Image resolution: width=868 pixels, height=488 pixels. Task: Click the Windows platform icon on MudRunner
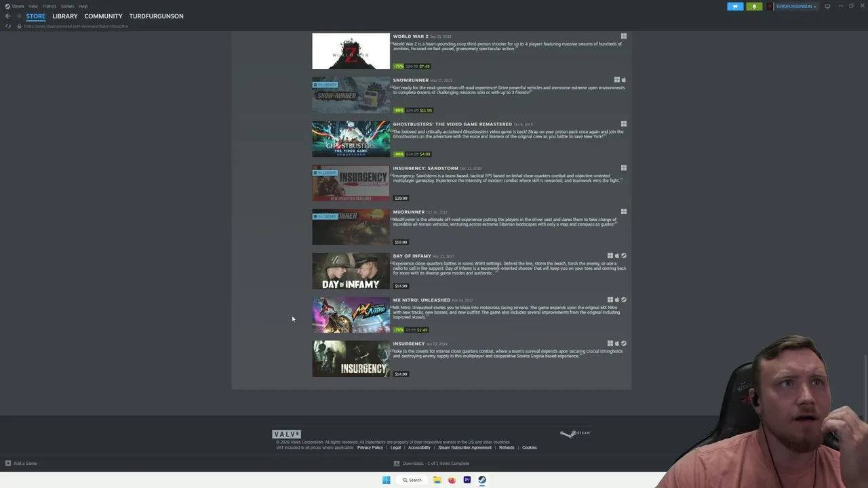point(623,211)
